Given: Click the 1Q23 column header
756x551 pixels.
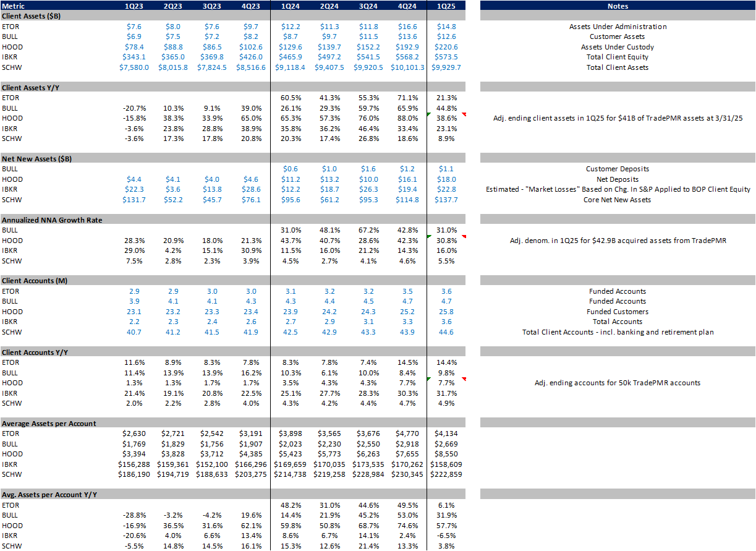Looking at the screenshot, I should pyautogui.click(x=134, y=6).
